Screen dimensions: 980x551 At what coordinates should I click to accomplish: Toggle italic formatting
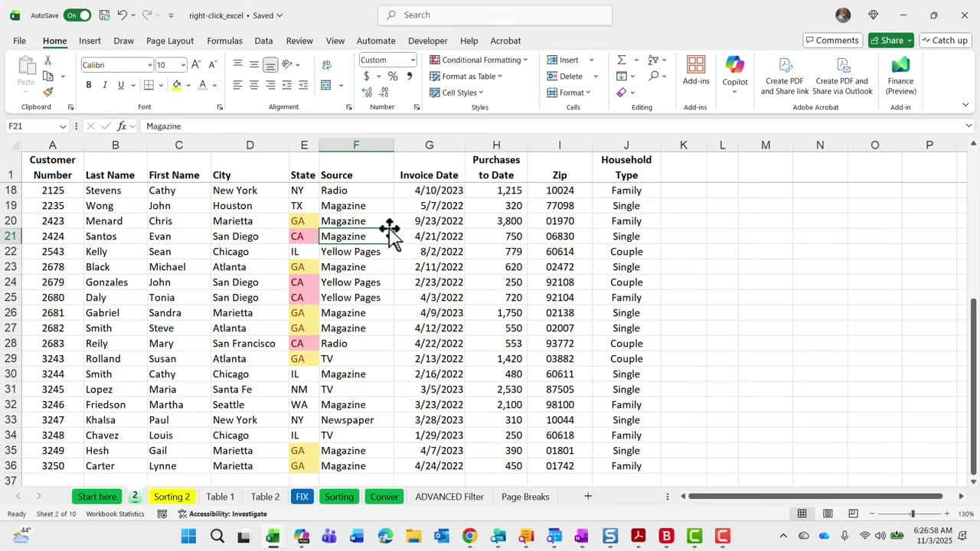[105, 84]
